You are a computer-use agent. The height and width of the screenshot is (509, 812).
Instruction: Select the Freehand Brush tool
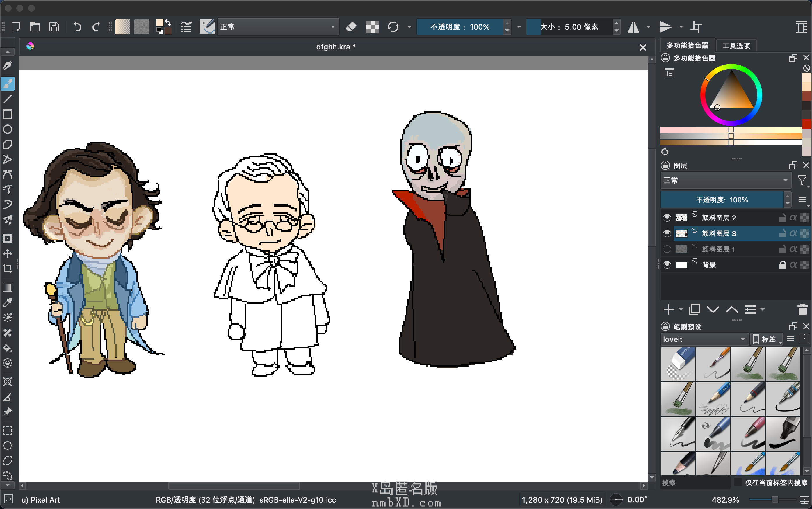(8, 84)
